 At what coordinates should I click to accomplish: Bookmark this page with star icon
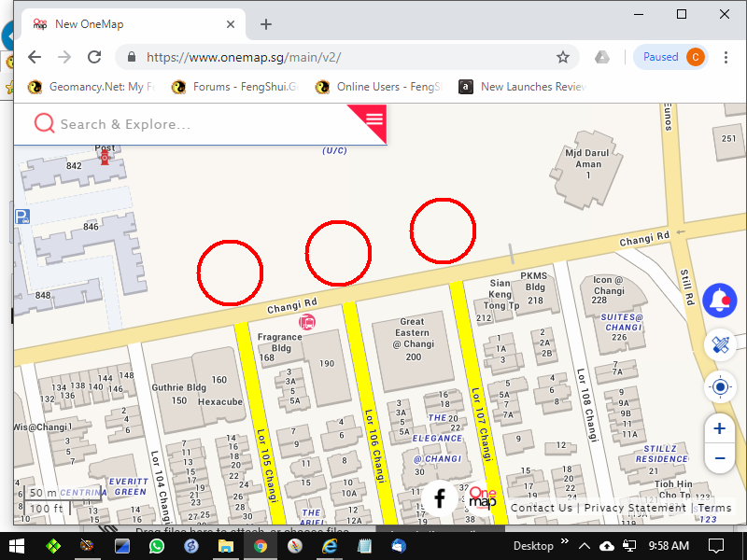(563, 57)
